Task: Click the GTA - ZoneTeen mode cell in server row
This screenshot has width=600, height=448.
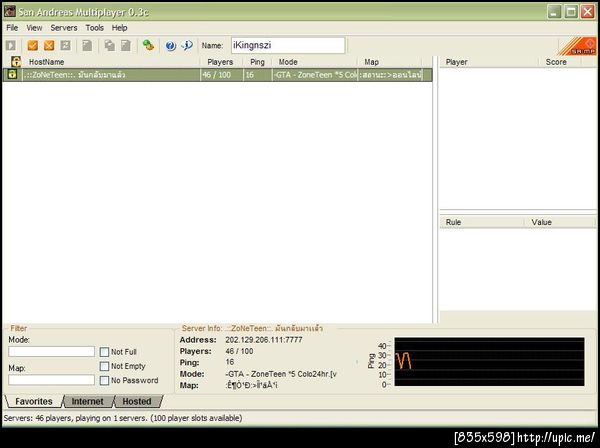Action: tap(315, 75)
